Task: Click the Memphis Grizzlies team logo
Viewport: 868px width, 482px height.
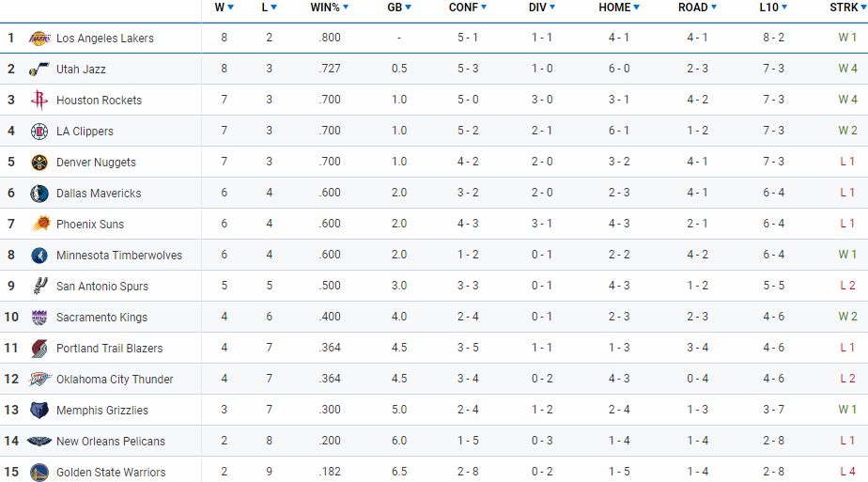Action: 39,410
